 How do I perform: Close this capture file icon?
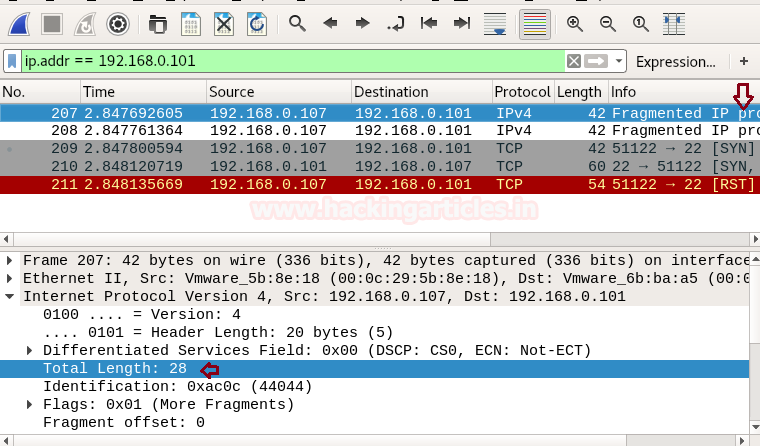(223, 24)
